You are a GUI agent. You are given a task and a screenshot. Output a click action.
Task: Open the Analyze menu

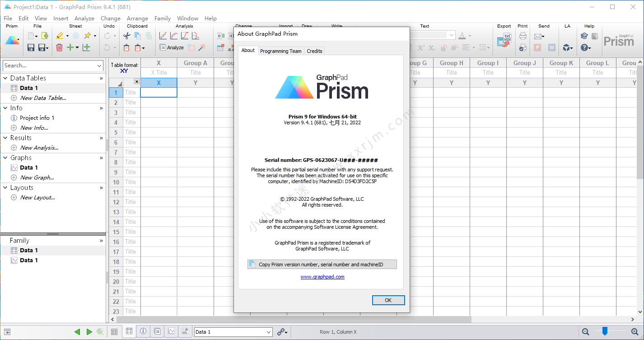pyautogui.click(x=84, y=19)
